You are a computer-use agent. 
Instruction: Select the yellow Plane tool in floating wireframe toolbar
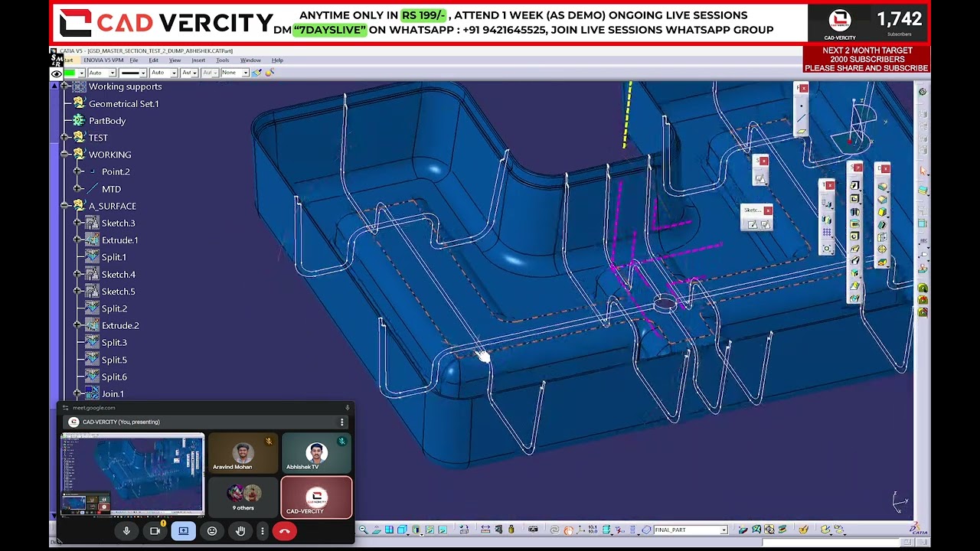[802, 132]
